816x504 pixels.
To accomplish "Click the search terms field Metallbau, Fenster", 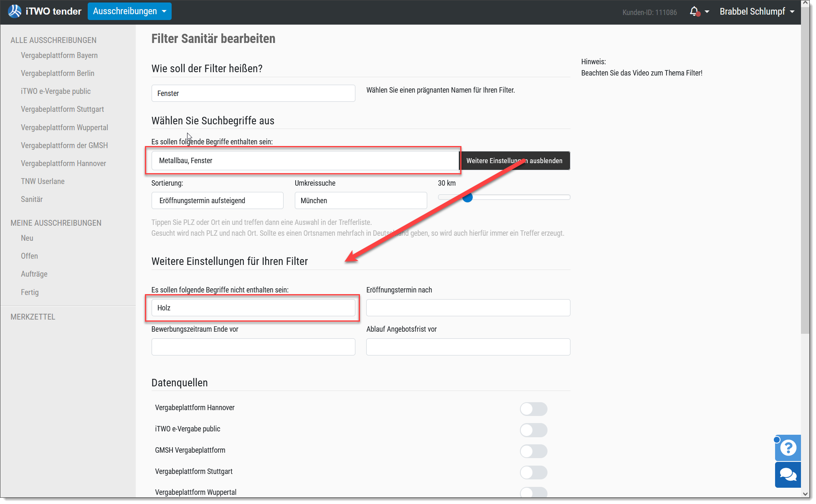I will [x=305, y=161].
